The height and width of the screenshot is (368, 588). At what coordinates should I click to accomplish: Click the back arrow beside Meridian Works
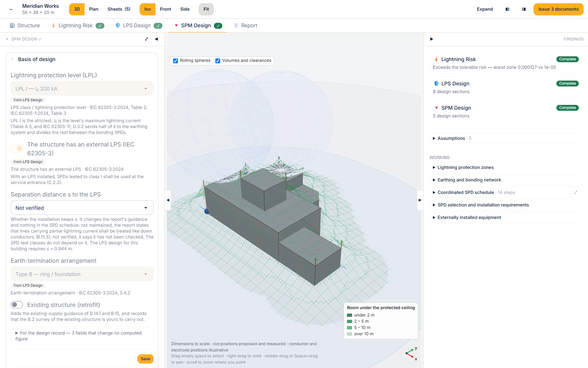click(11, 9)
